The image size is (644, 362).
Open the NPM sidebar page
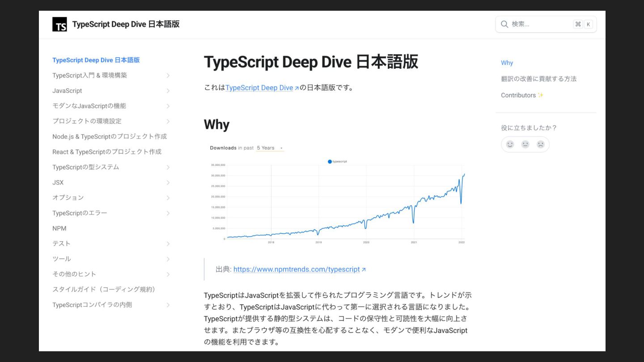pos(59,228)
